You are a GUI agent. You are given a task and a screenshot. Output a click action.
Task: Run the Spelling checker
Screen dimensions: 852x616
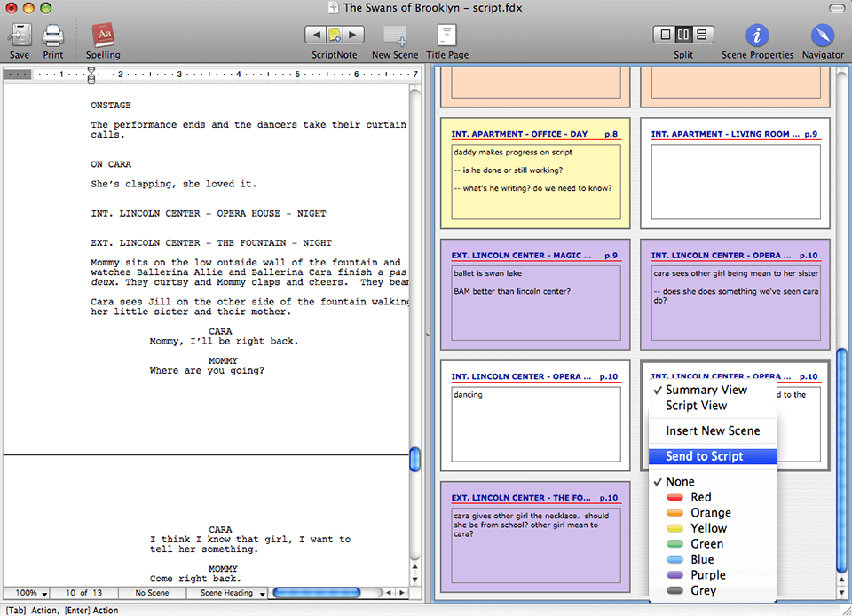tap(102, 34)
